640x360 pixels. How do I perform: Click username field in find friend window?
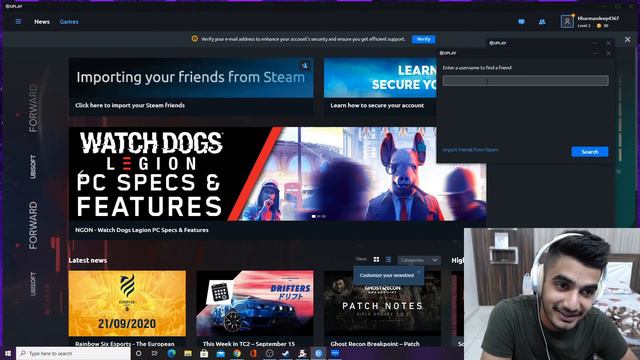526,80
